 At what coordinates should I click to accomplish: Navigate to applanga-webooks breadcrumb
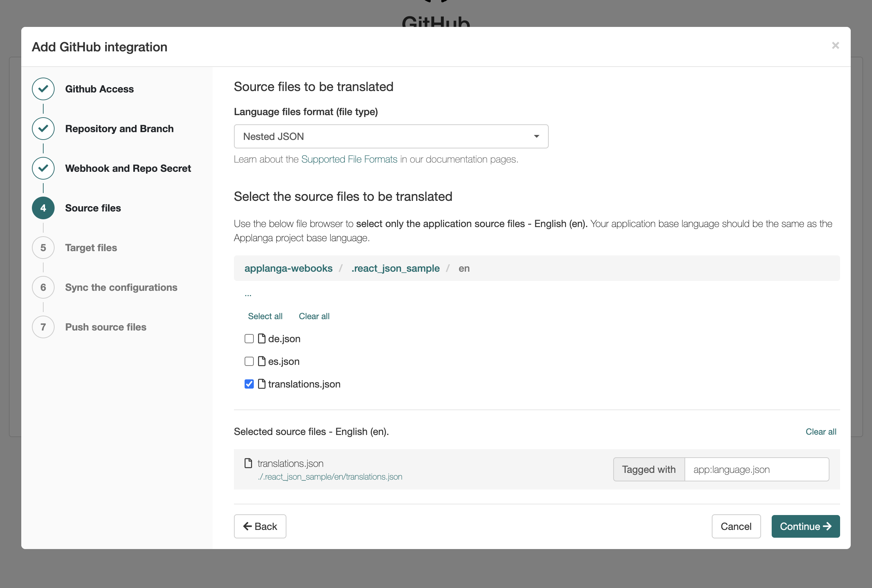288,268
